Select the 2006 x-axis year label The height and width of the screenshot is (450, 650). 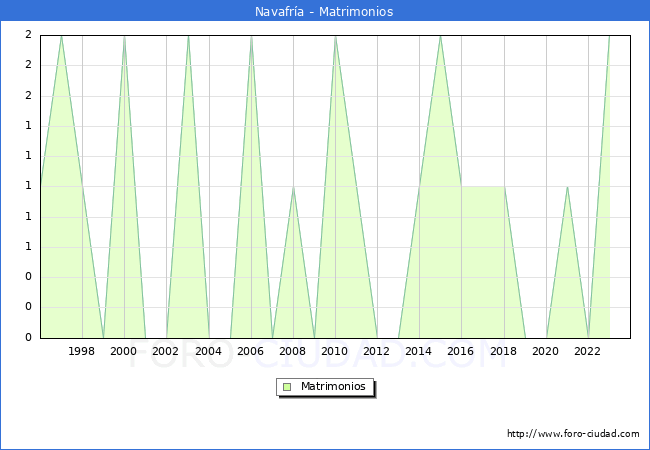pyautogui.click(x=250, y=351)
